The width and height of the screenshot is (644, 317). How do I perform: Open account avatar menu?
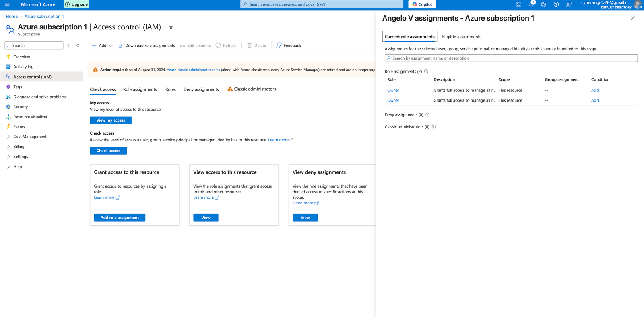pos(638,4)
